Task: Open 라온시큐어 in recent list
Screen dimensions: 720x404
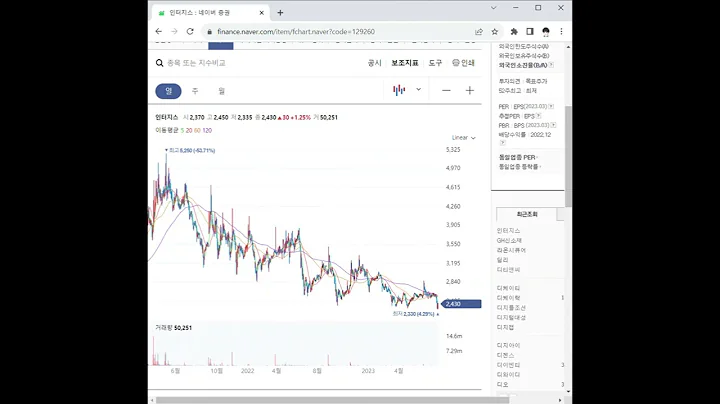Action: 511,250
